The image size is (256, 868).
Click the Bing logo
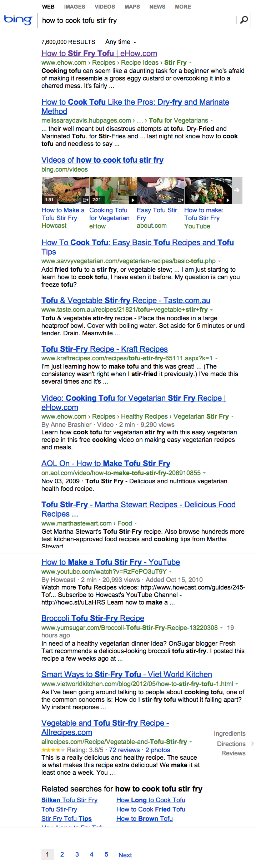click(x=17, y=20)
